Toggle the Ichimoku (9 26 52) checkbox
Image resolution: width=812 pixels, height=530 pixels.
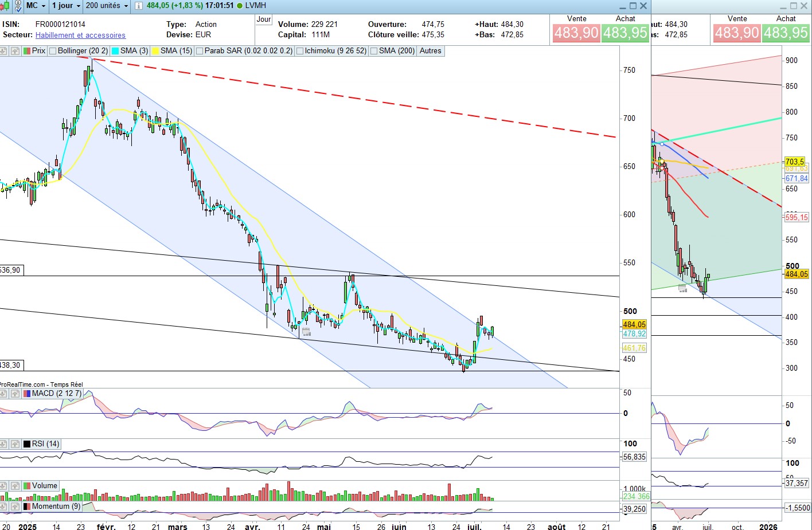click(300, 51)
